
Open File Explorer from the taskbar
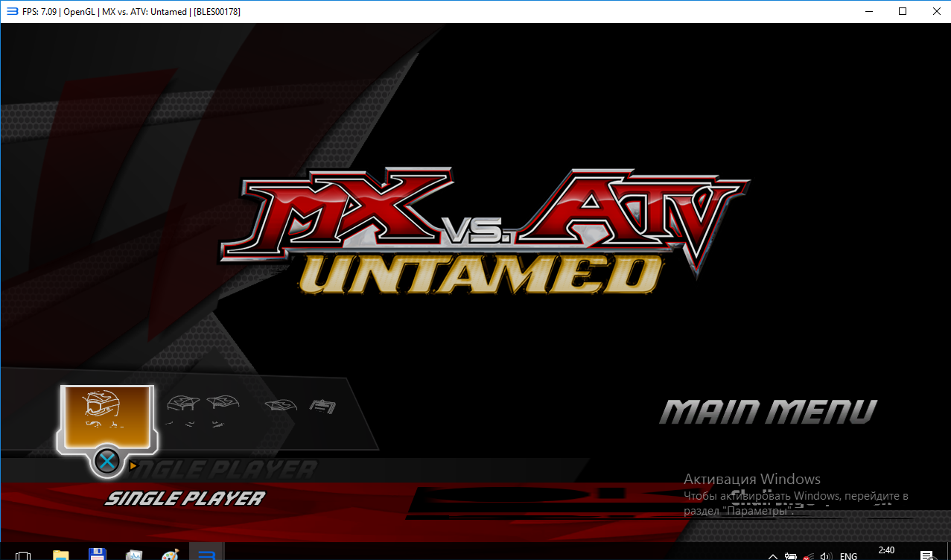60,555
